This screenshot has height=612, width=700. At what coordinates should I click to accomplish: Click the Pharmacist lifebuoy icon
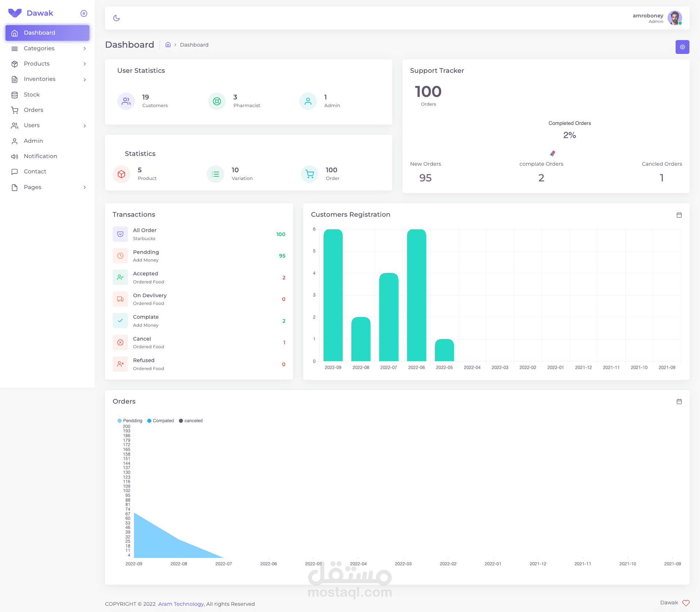[x=217, y=101]
